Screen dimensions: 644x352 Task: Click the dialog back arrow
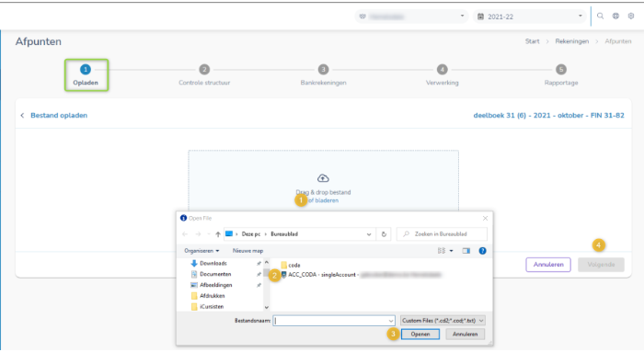(185, 234)
